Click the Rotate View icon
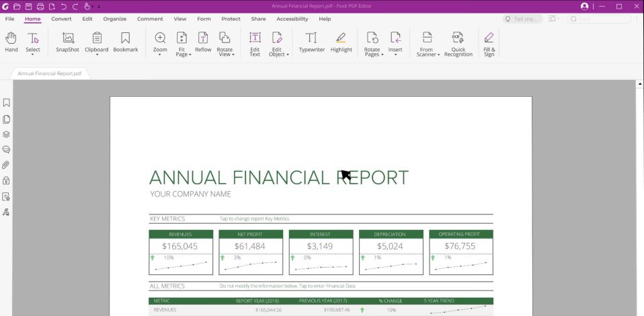This screenshot has height=316, width=644. pyautogui.click(x=225, y=38)
